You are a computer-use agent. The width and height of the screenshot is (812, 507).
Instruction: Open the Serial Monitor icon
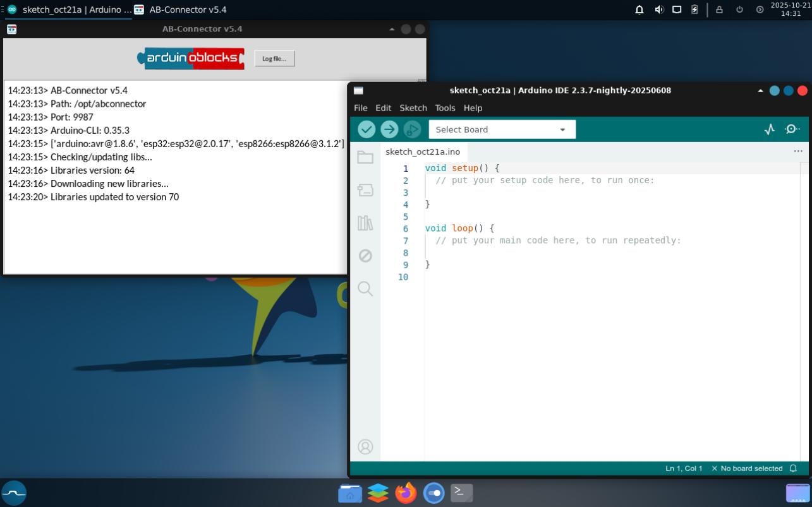coord(792,129)
